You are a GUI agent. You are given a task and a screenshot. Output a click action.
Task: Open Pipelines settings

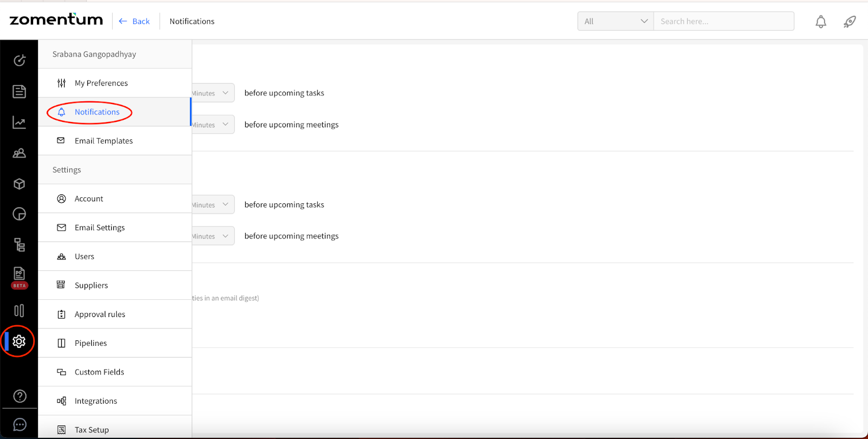(x=115, y=343)
